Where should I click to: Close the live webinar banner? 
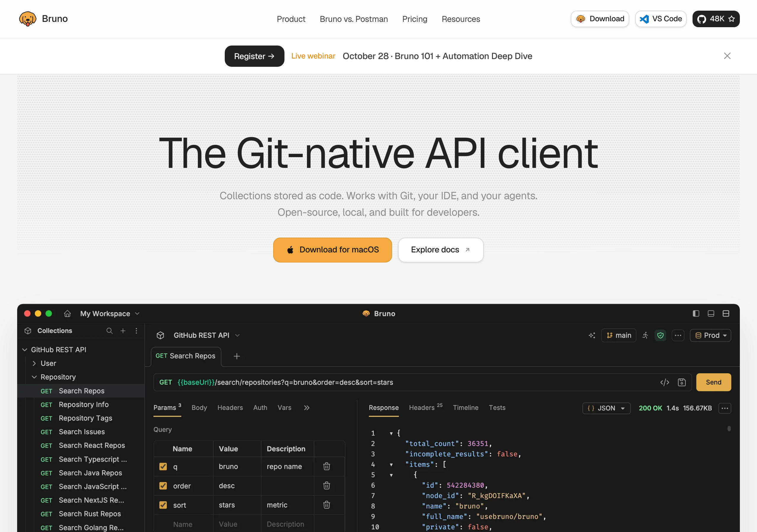pos(727,56)
